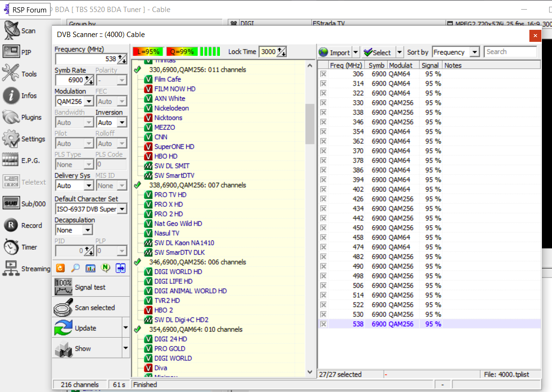This screenshot has width=552, height=392.
Task: Click the Record icon
Action: coord(11,225)
